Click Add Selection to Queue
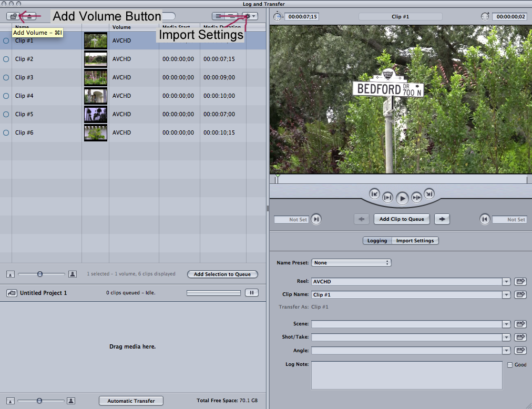This screenshot has width=532, height=409. point(222,274)
